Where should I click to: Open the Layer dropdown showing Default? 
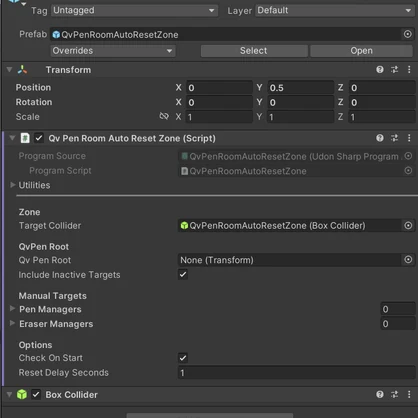pyautogui.click(x=335, y=10)
